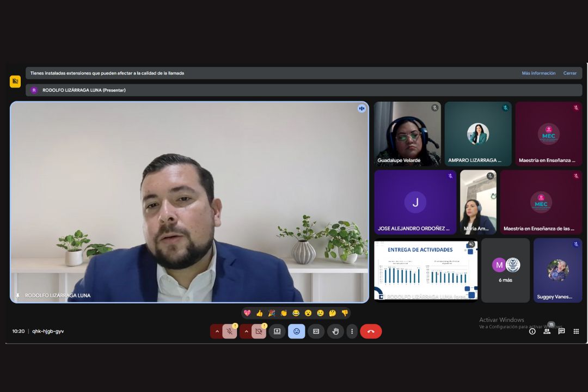Show the participants list panel
The height and width of the screenshot is (392, 588).
[x=547, y=331]
